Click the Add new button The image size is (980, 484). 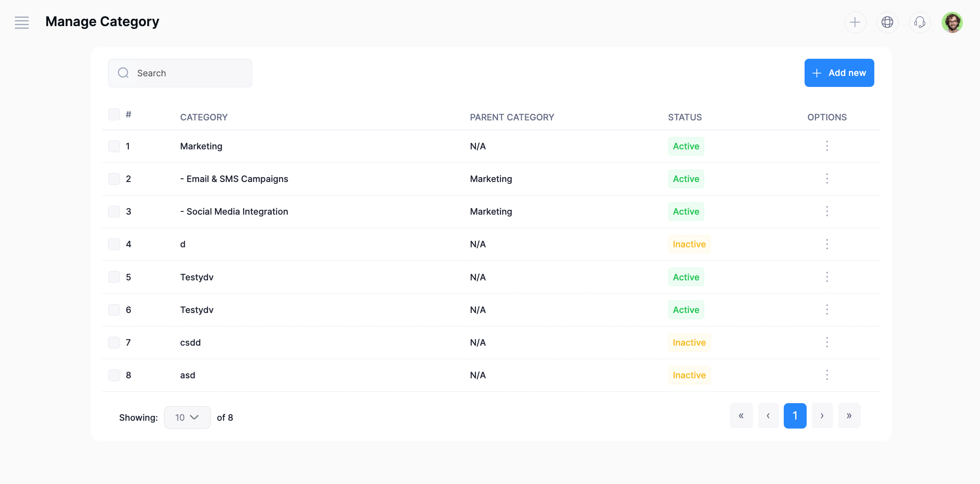pyautogui.click(x=839, y=73)
